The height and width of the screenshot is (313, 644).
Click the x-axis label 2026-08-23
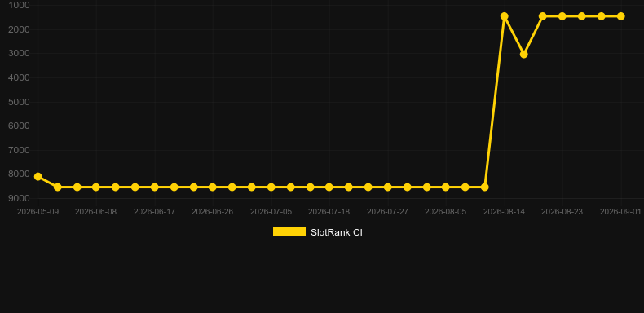pos(562,212)
